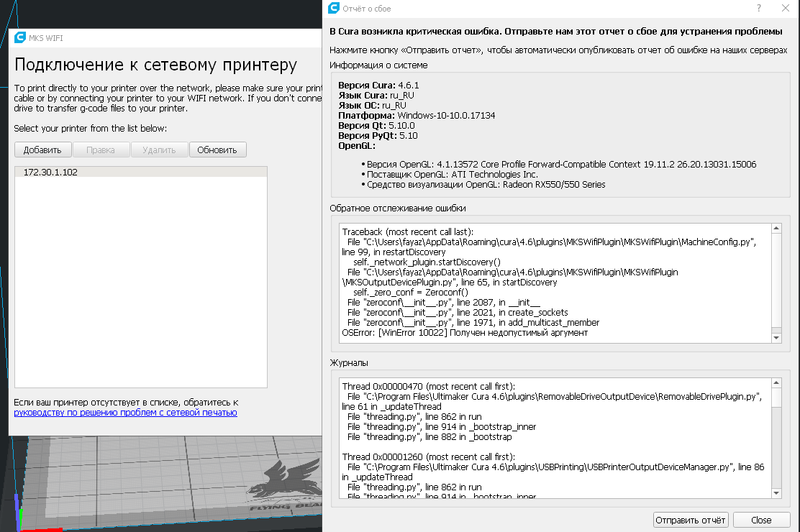
Task: Click Отправить отчёт button
Action: pos(691,520)
